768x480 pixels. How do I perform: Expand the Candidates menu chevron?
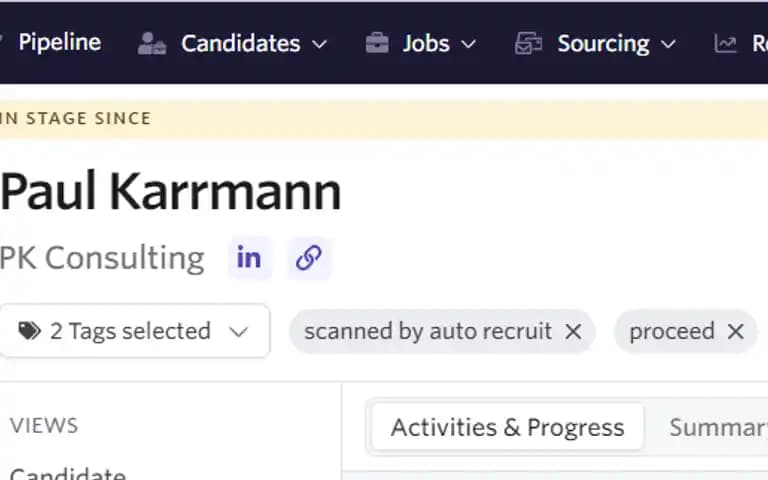pyautogui.click(x=319, y=45)
